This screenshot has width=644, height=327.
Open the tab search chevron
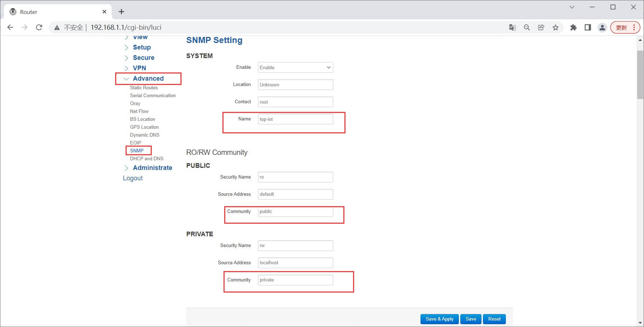(572, 7)
